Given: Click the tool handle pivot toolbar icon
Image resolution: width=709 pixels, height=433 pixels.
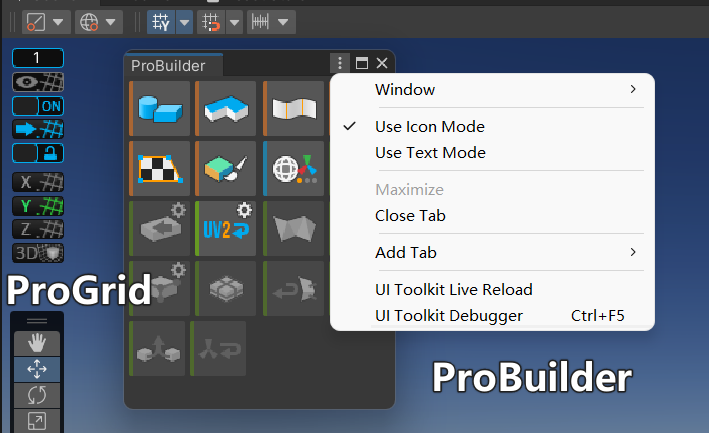Looking at the screenshot, I should 36,22.
